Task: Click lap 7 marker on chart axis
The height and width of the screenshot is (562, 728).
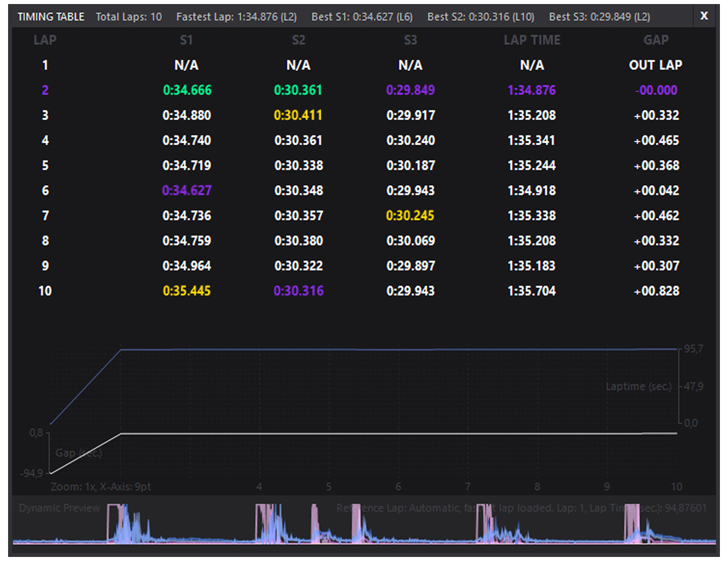Action: (x=467, y=487)
